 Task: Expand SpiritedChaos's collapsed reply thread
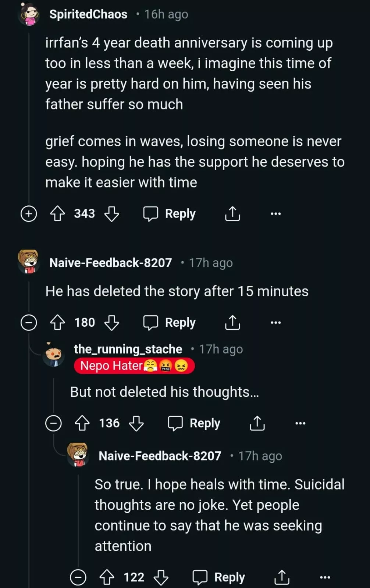point(29,214)
